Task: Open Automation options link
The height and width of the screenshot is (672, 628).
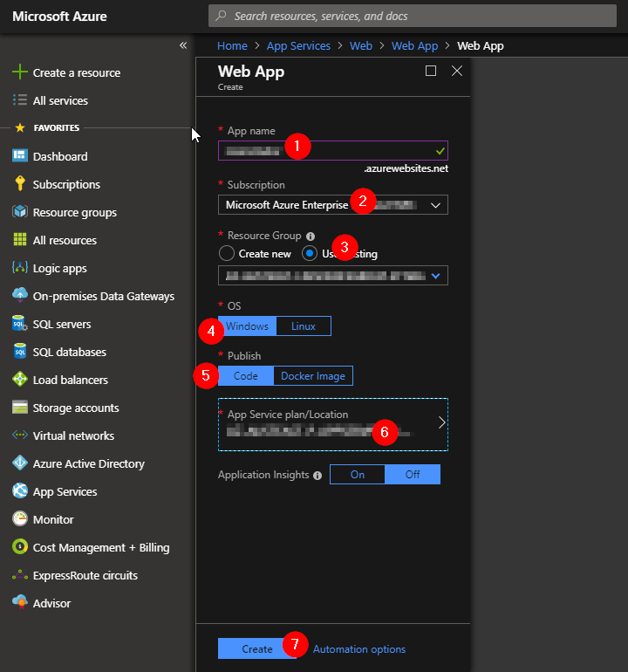Action: click(359, 649)
